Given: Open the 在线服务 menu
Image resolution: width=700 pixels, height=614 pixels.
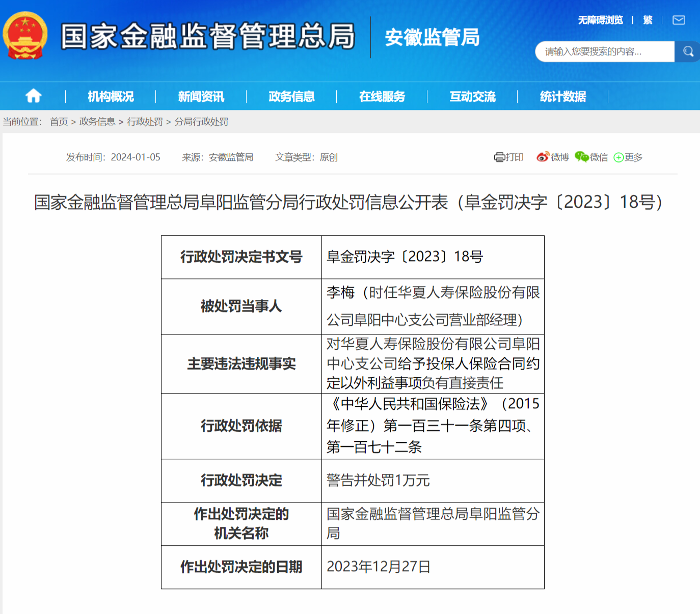Looking at the screenshot, I should pos(381,96).
